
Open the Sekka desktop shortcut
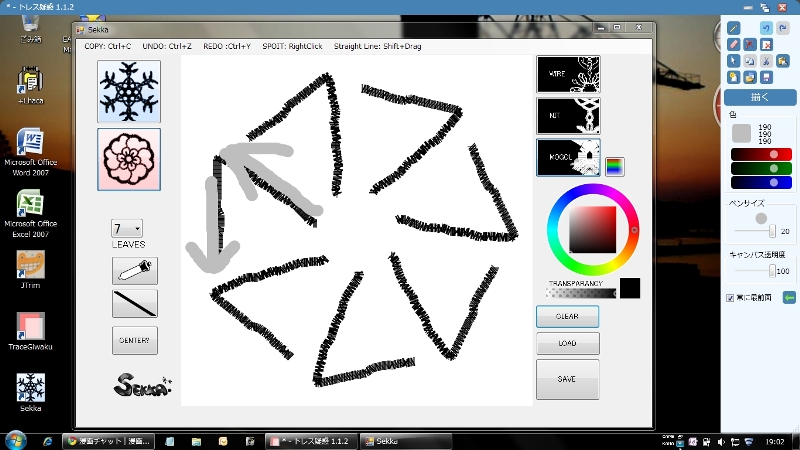point(30,392)
